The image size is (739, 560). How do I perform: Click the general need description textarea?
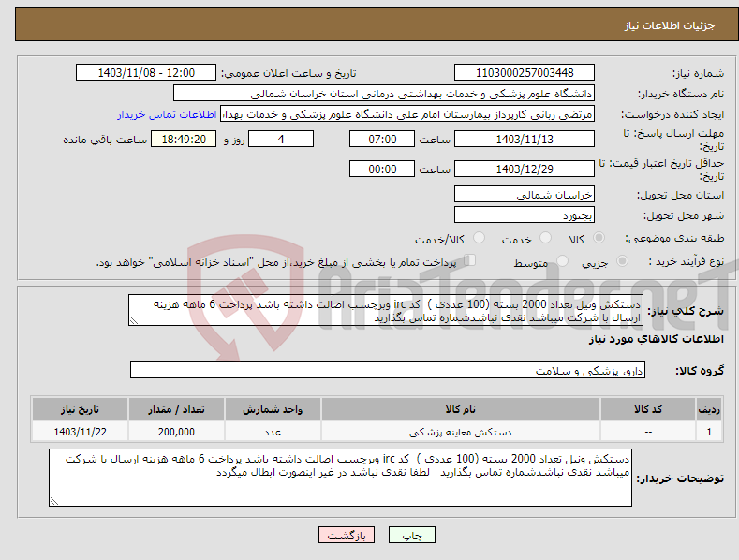pyautogui.click(x=386, y=310)
